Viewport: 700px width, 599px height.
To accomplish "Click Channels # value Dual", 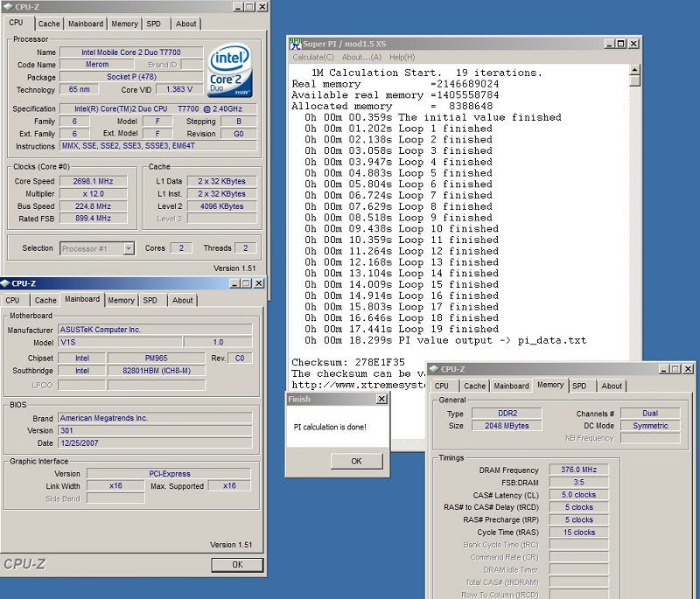I will (650, 414).
